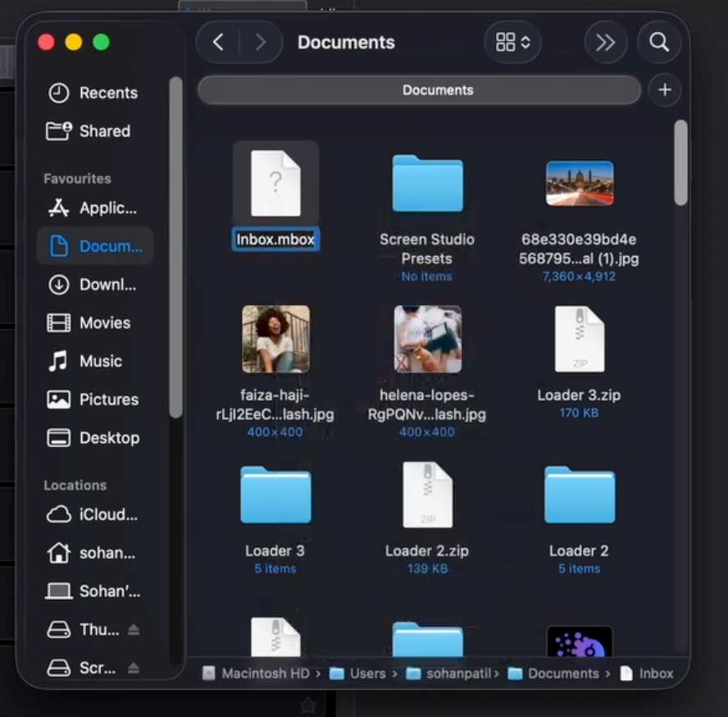Add a new tab with the plus button
This screenshot has width=728, height=717.
(665, 90)
